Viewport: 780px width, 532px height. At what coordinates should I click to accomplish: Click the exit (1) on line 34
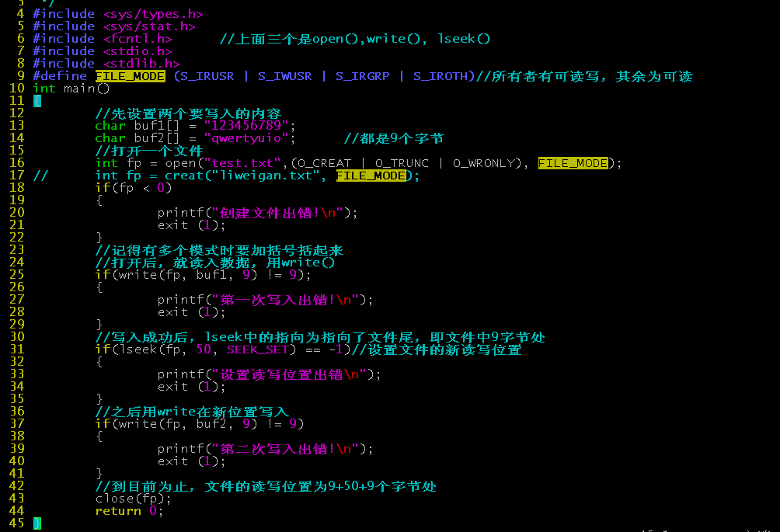pos(192,387)
